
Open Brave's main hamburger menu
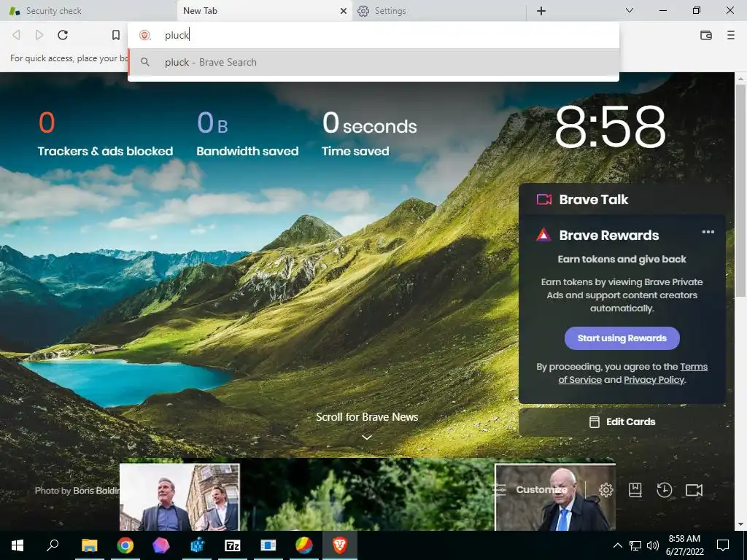pyautogui.click(x=731, y=35)
